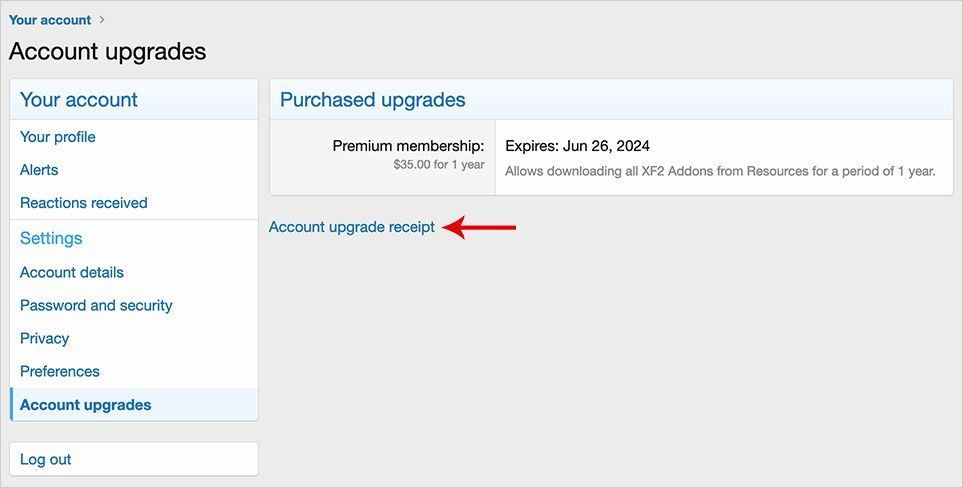Open Your profile in the sidebar
Image resolution: width=963 pixels, height=488 pixels.
click(58, 137)
